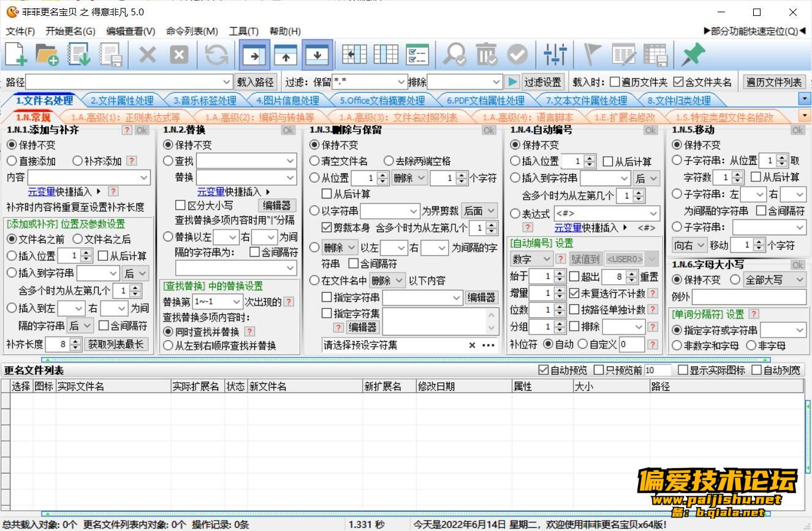Open the 查找 search text dropdown
Image resolution: width=812 pixels, height=531 pixels.
[290, 161]
